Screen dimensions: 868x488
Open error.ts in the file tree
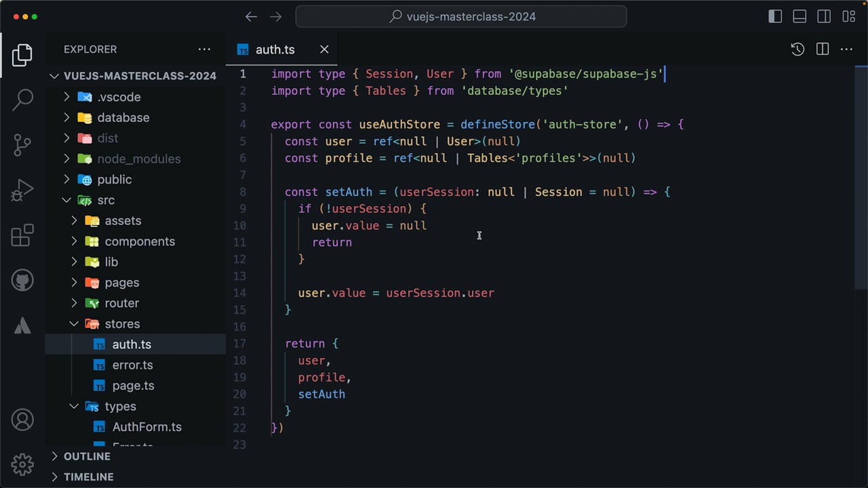coord(136,365)
